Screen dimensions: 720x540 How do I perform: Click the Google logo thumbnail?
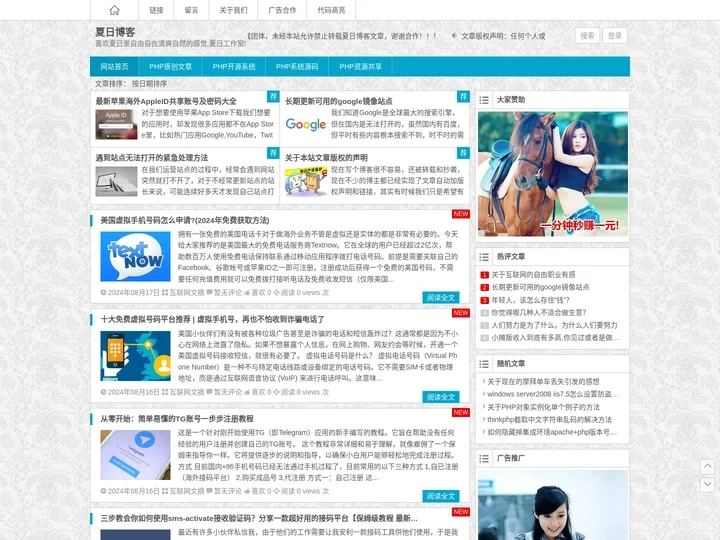pos(305,124)
